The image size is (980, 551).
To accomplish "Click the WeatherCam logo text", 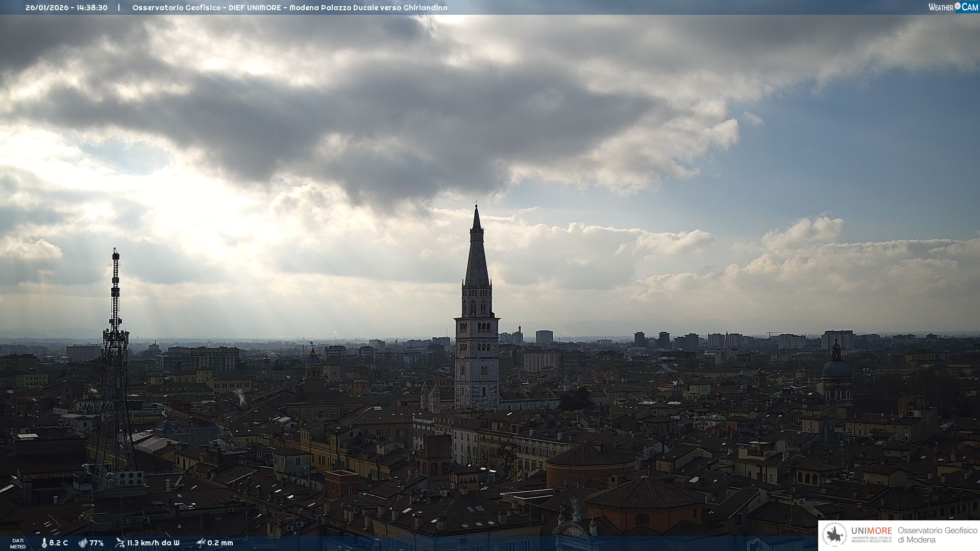I will pyautogui.click(x=941, y=7).
